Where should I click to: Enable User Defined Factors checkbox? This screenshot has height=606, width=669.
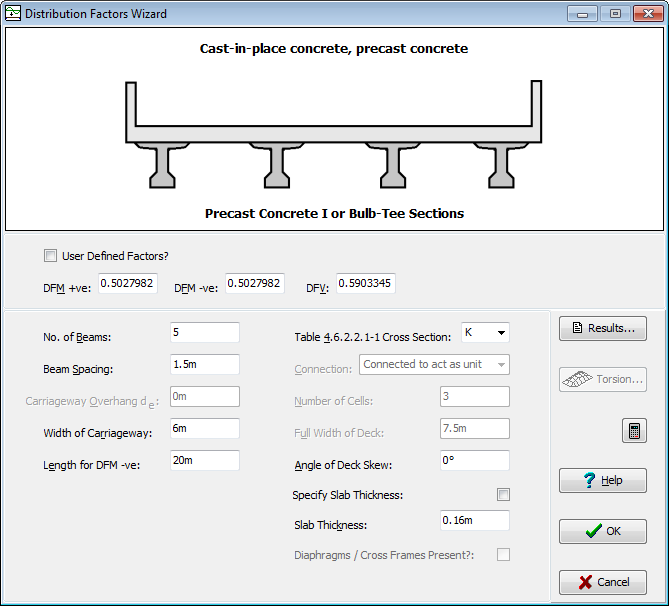(x=50, y=256)
